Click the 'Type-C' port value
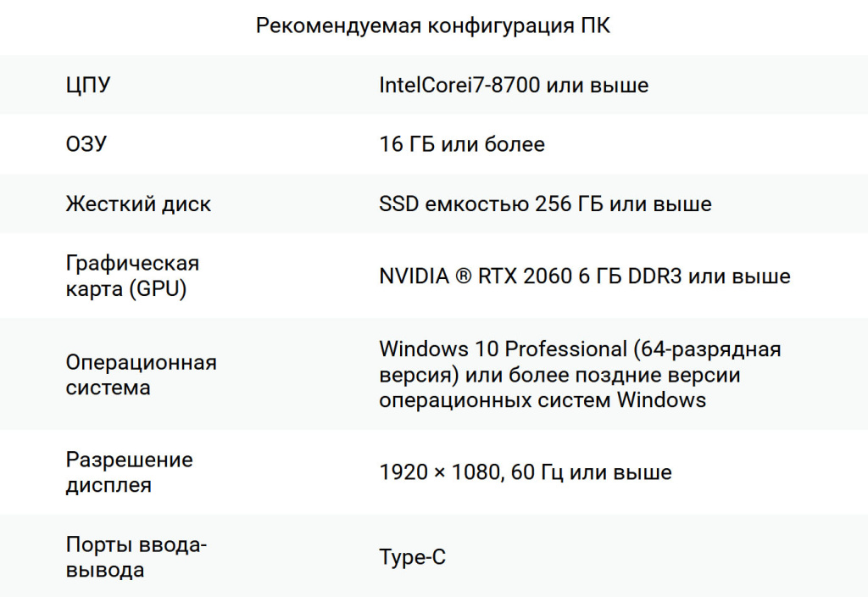 tap(412, 557)
